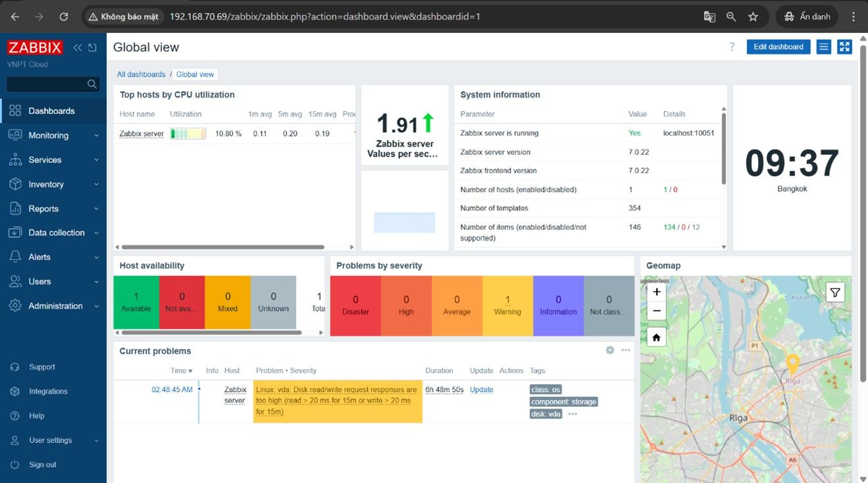Click the sidebar hide icon
868x483 pixels.
click(x=92, y=47)
